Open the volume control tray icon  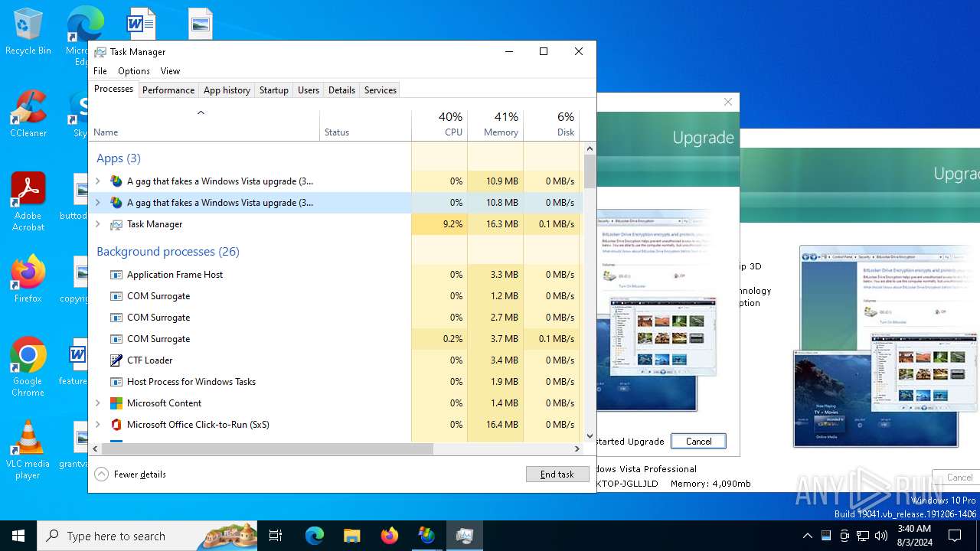click(x=881, y=536)
